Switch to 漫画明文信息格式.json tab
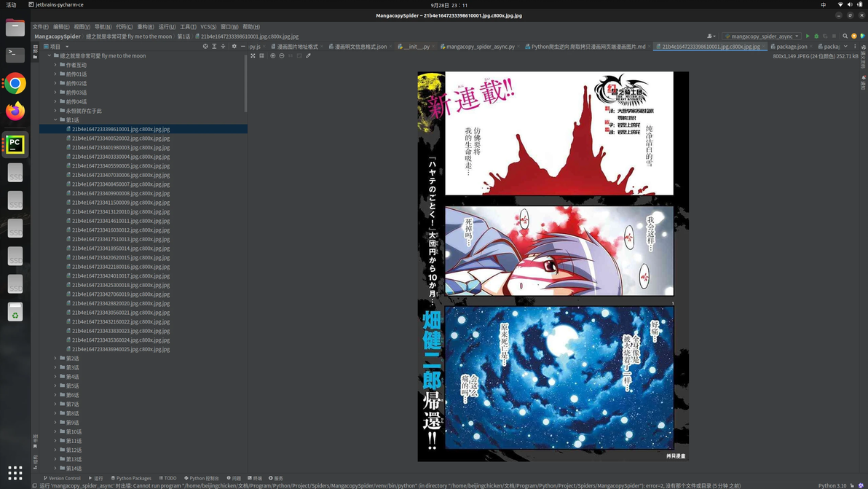This screenshot has width=868, height=489. 360,47
